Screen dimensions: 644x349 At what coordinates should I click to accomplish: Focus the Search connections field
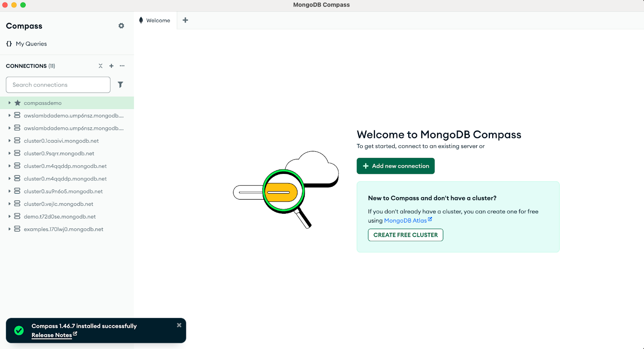(x=58, y=85)
